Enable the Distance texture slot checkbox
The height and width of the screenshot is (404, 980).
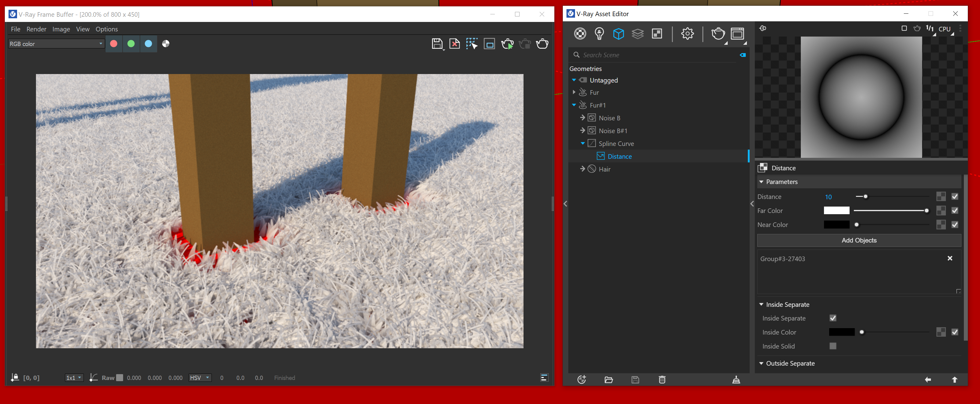pos(955,197)
